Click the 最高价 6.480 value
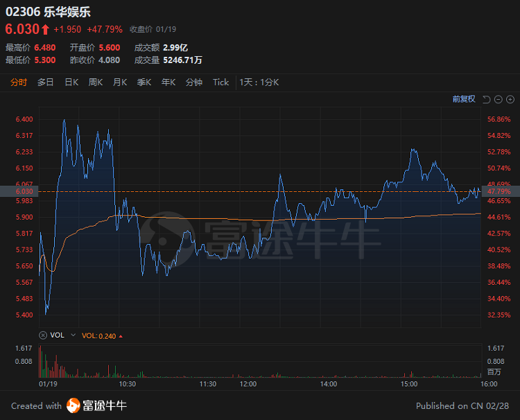This screenshot has width=520, height=420. coord(45,48)
